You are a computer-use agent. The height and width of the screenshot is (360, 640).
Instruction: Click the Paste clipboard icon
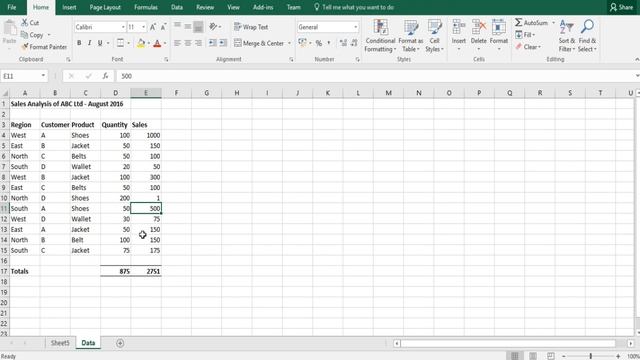(x=10, y=29)
